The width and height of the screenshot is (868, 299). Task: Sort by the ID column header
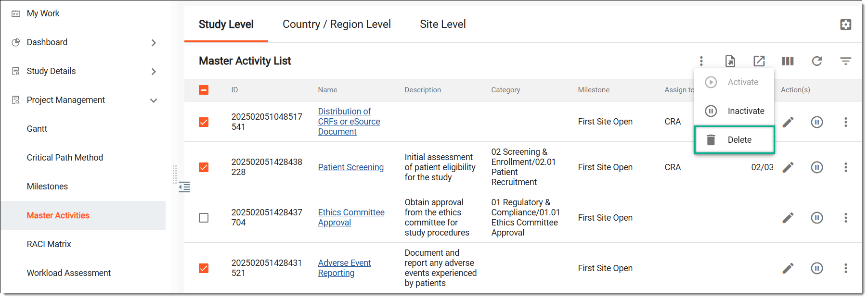click(x=234, y=90)
